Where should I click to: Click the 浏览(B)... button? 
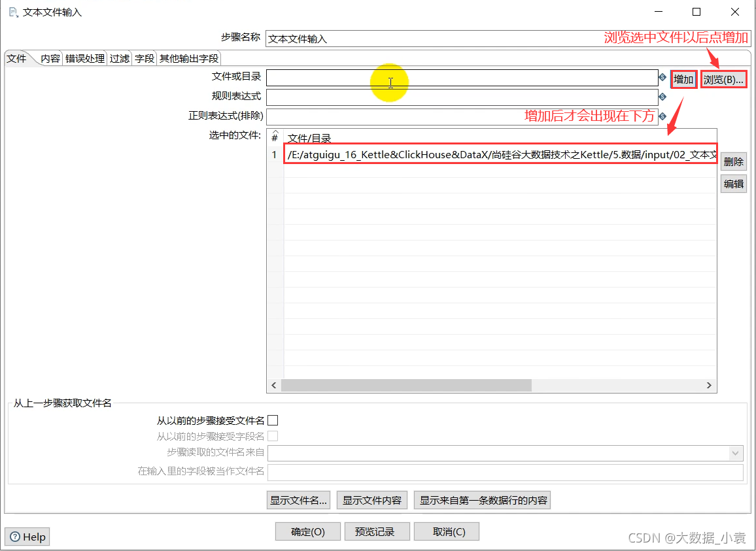coord(723,80)
